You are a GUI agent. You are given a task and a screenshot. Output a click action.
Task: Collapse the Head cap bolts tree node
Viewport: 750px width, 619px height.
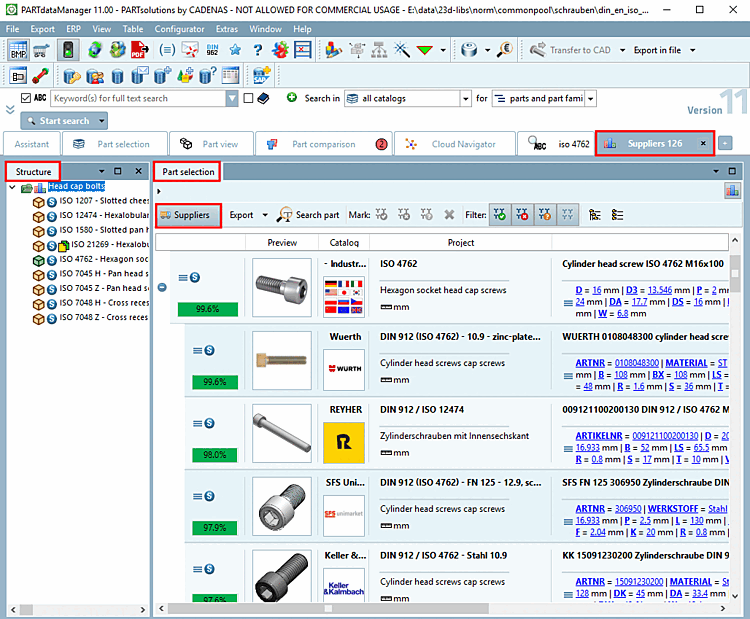pos(12,187)
